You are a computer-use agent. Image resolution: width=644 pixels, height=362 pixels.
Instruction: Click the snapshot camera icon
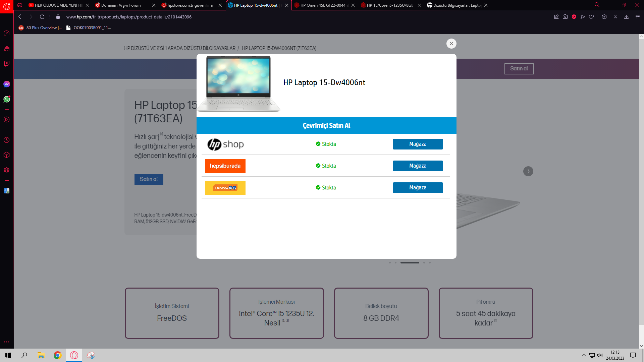pyautogui.click(x=565, y=17)
